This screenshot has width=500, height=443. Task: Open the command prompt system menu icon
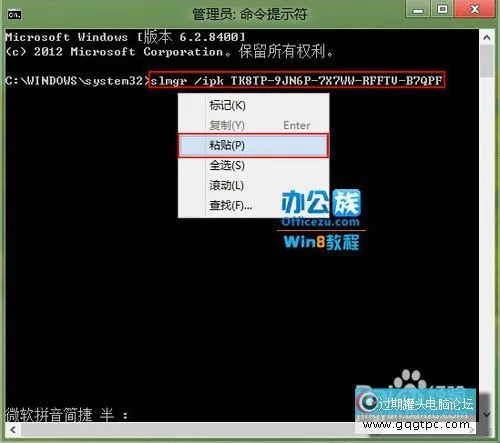click(14, 15)
